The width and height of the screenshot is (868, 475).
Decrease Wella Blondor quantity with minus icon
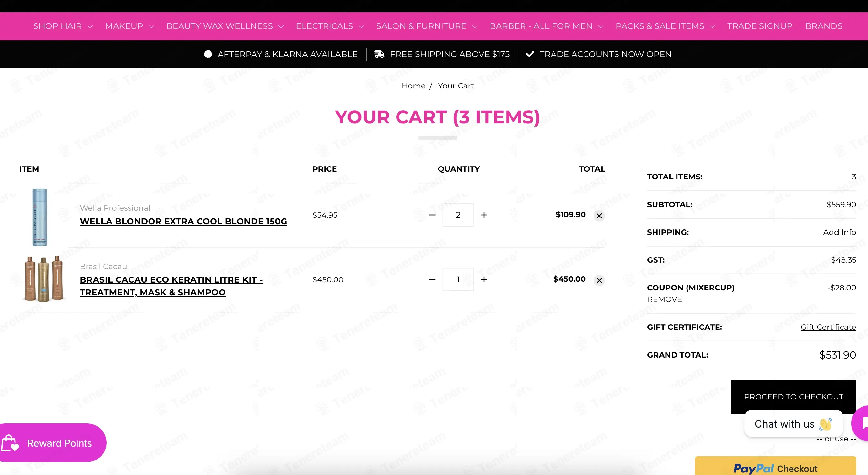(x=432, y=215)
